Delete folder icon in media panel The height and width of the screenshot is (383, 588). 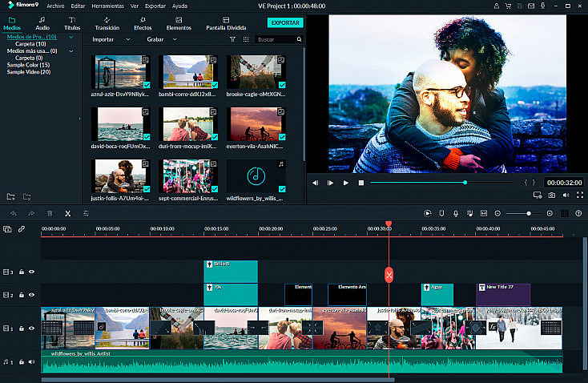[x=26, y=196]
